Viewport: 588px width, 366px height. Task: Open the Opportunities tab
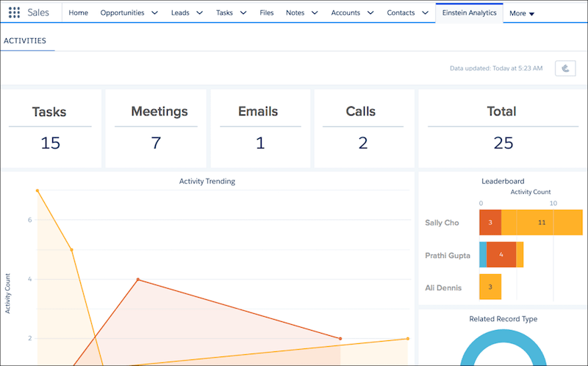click(122, 12)
